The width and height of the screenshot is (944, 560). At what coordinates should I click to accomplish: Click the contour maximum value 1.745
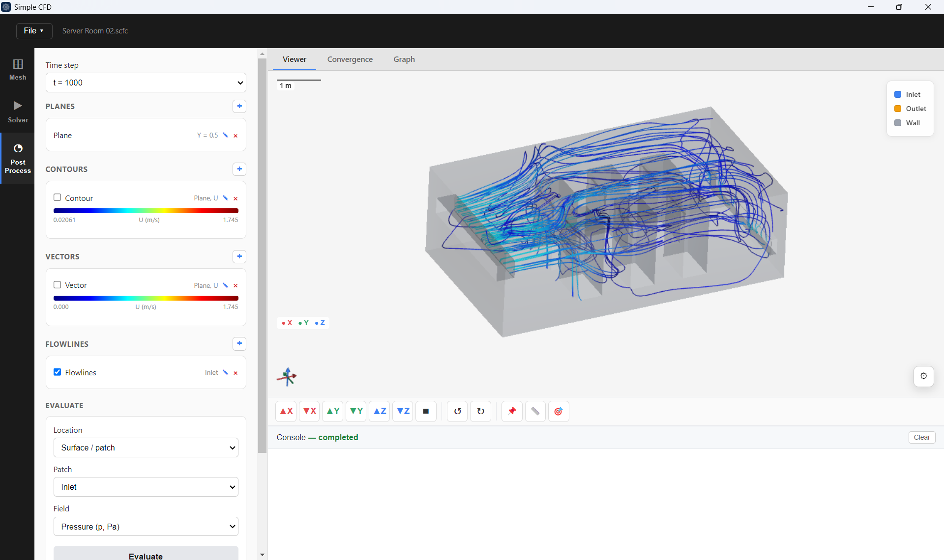[x=231, y=220]
